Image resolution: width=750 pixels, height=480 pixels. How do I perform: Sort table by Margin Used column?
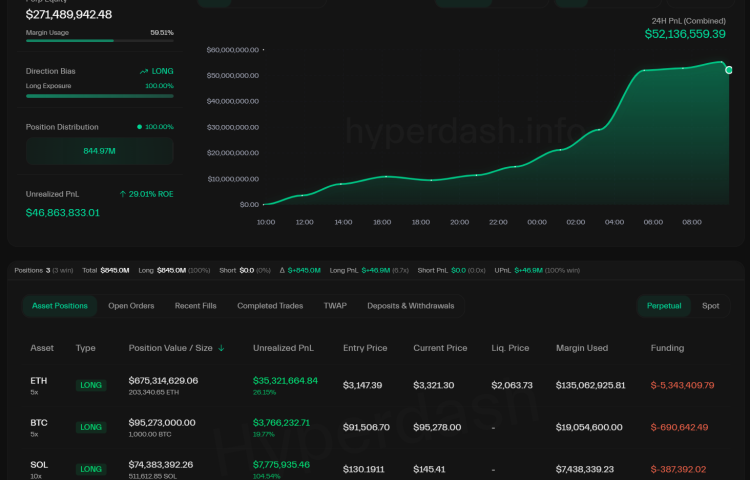point(585,348)
